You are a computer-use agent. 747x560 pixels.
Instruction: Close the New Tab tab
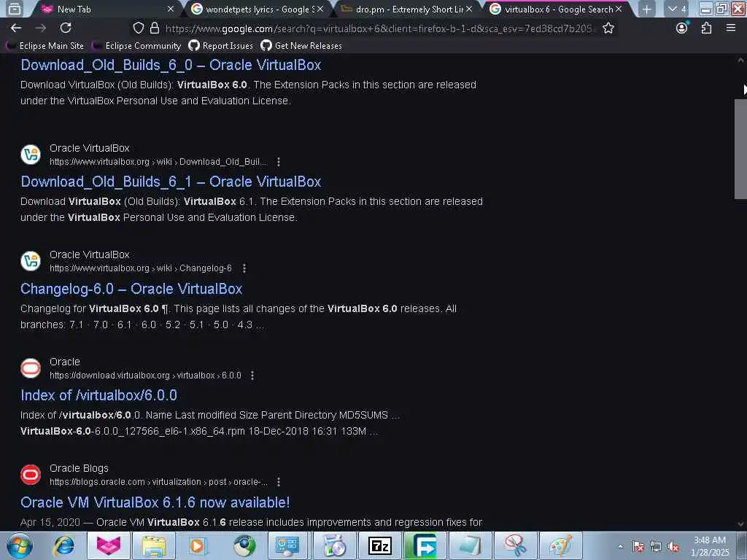tap(171, 9)
